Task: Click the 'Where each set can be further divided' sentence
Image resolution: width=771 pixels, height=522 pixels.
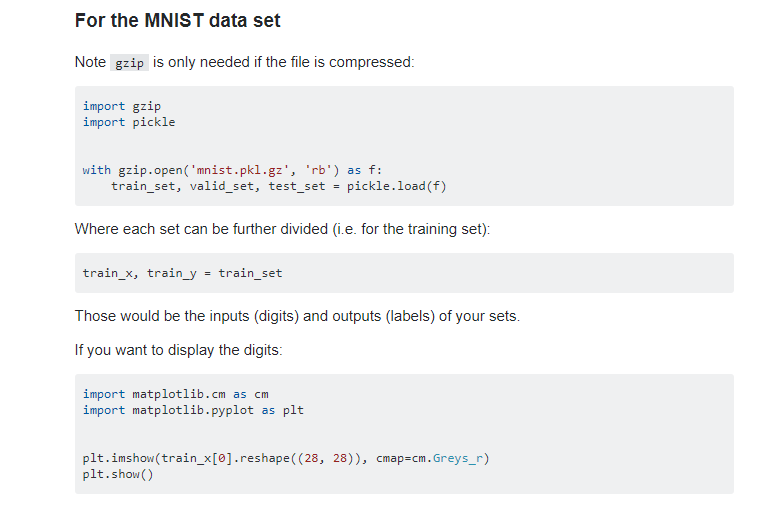Action: tap(282, 229)
